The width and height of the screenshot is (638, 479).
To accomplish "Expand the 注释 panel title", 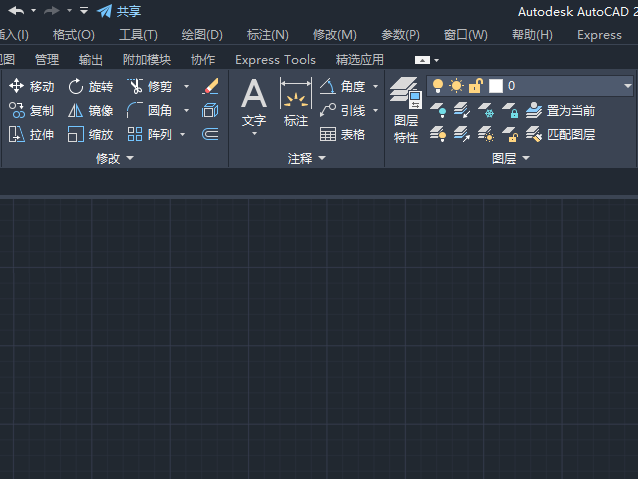I will pos(306,158).
